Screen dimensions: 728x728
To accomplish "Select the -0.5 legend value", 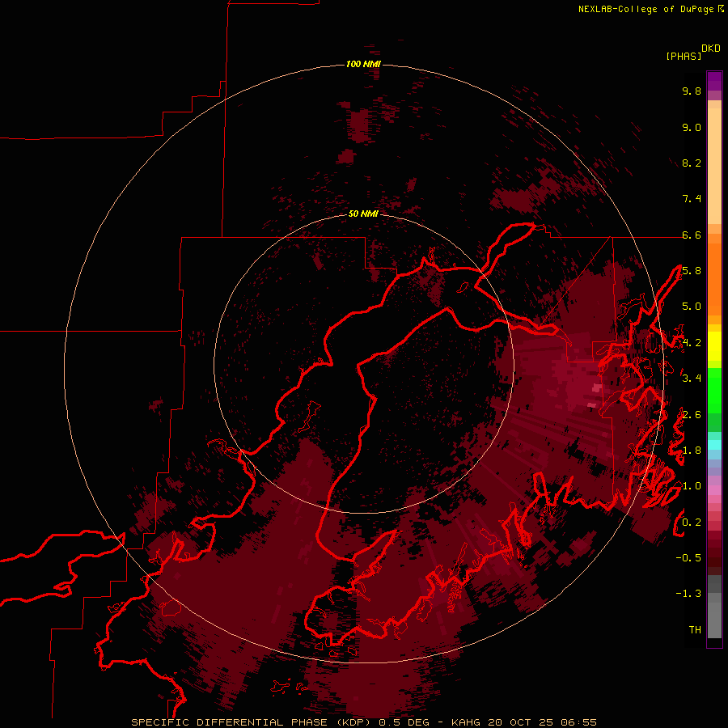I will coord(688,558).
